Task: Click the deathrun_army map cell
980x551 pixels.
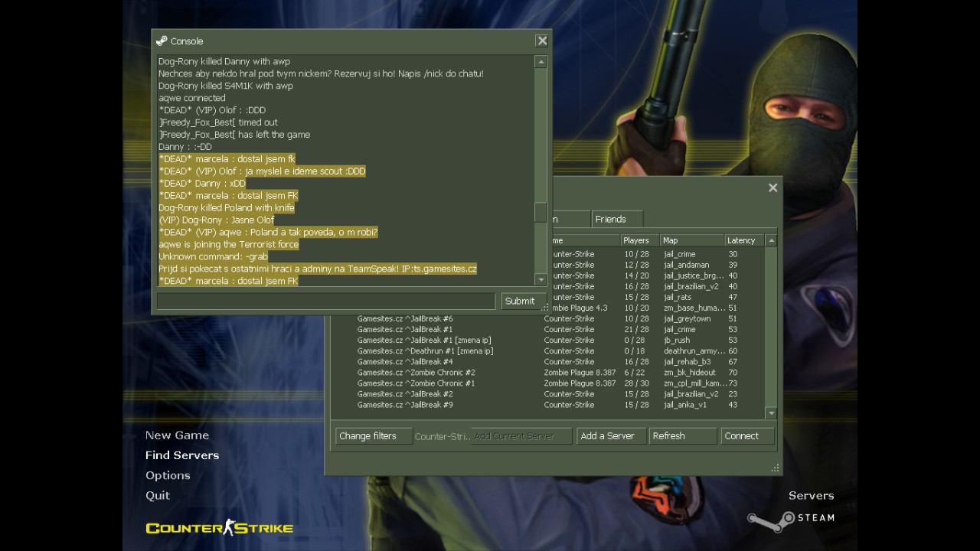Action: tap(694, 350)
